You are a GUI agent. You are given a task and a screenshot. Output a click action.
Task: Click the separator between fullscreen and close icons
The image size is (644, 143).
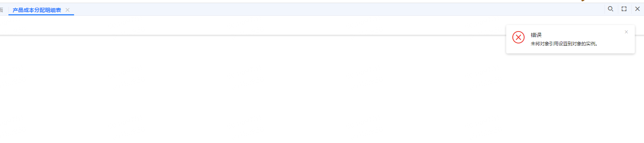coord(631,9)
